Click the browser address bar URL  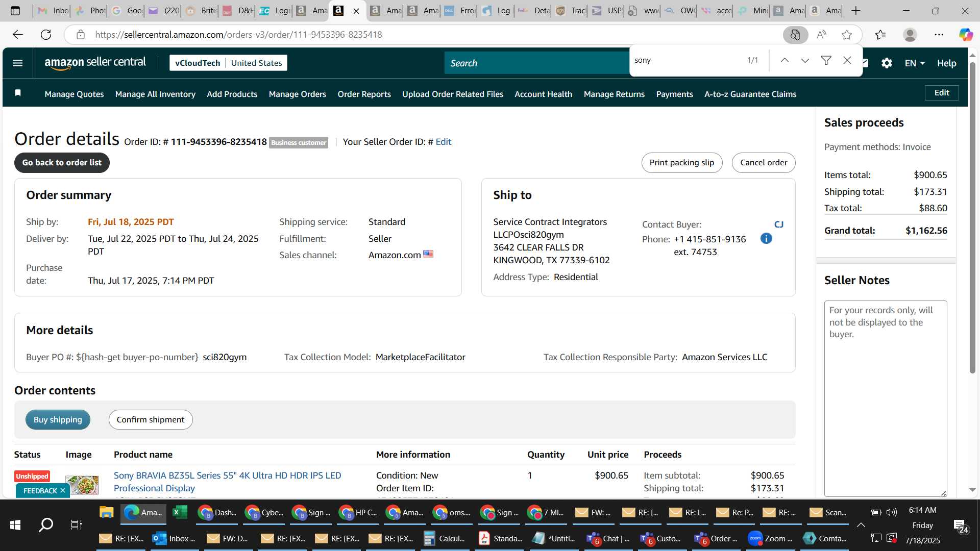(238, 35)
